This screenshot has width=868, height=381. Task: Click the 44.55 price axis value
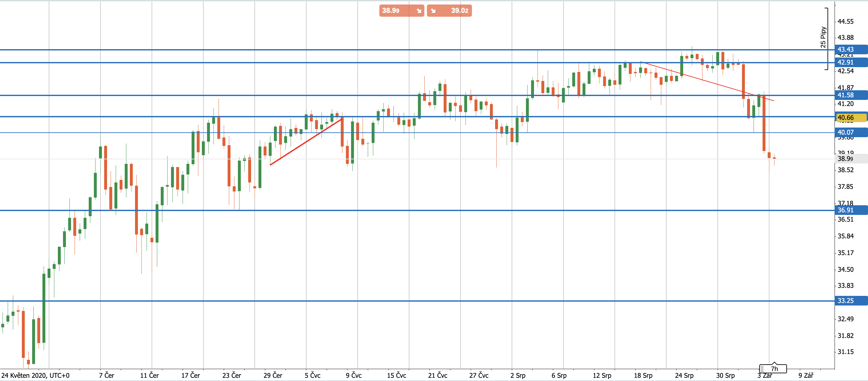tap(845, 22)
